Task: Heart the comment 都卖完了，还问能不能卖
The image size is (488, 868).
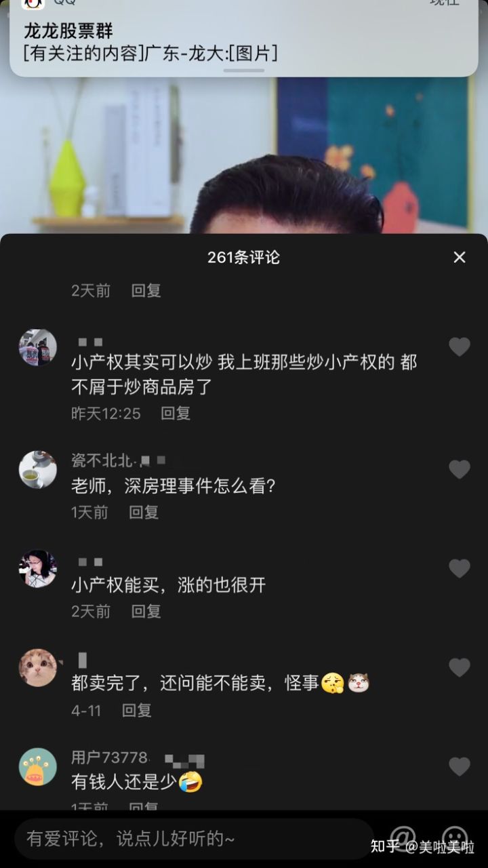Action: point(460,667)
